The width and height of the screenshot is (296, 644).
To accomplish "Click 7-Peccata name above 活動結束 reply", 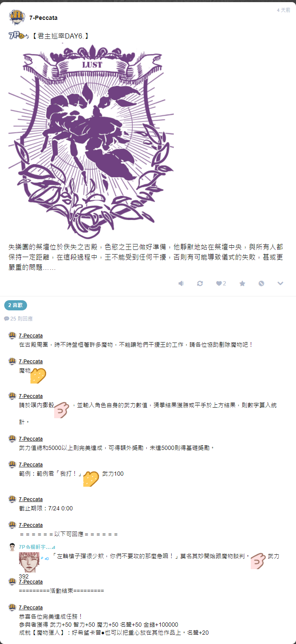I will (31, 582).
